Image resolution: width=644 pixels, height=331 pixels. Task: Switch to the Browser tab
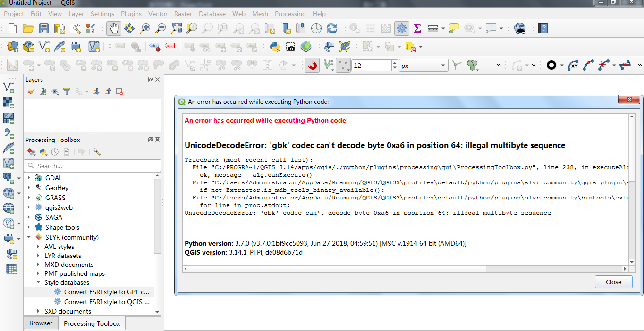(41, 323)
